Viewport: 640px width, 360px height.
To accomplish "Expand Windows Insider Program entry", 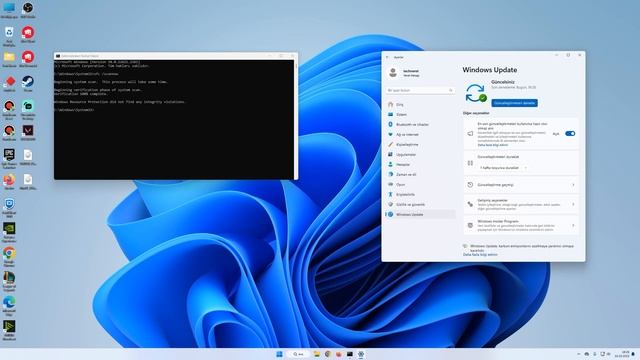I will coord(521,225).
